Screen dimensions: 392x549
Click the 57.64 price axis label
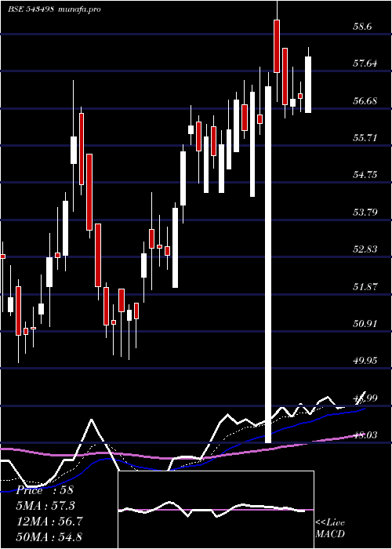[x=365, y=64]
